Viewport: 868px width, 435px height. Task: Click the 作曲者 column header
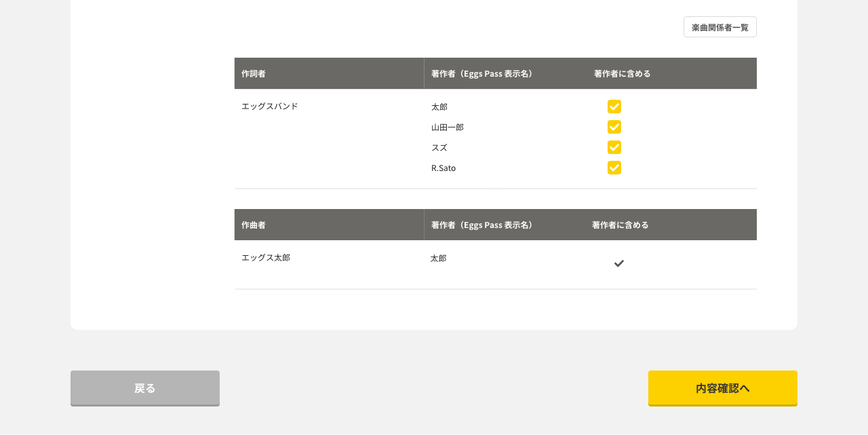pyautogui.click(x=254, y=225)
